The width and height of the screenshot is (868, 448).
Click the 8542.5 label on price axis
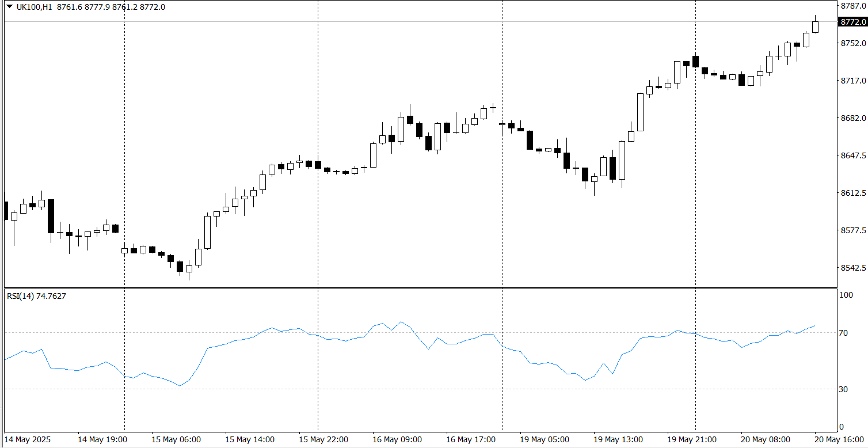(x=853, y=268)
